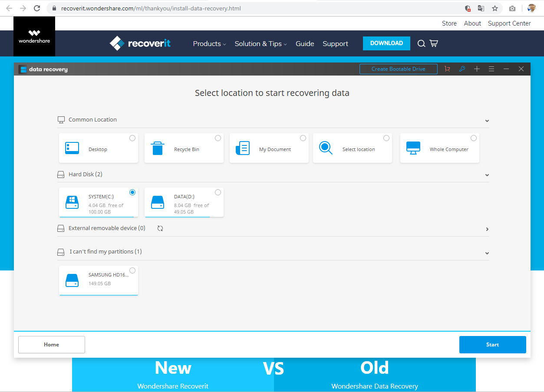Click the browser address bar URL

pos(151,8)
